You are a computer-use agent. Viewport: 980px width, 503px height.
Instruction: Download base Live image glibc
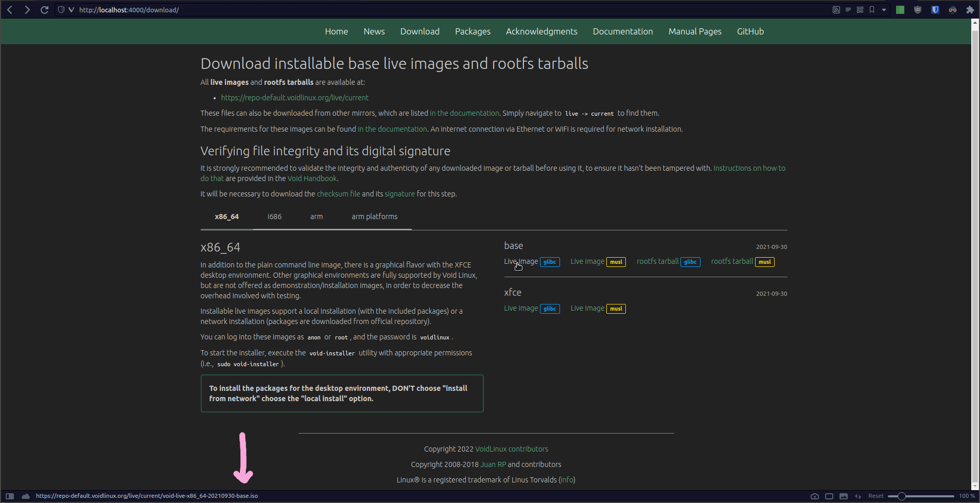click(x=532, y=262)
